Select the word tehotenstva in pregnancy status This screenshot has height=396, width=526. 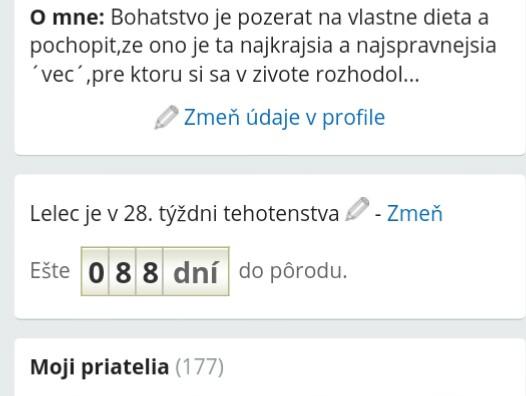(x=281, y=214)
